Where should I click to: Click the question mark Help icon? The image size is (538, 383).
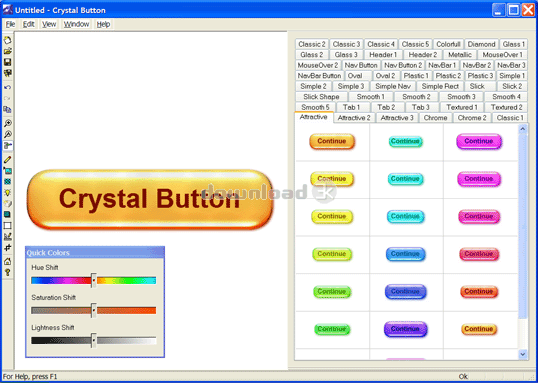(8, 272)
